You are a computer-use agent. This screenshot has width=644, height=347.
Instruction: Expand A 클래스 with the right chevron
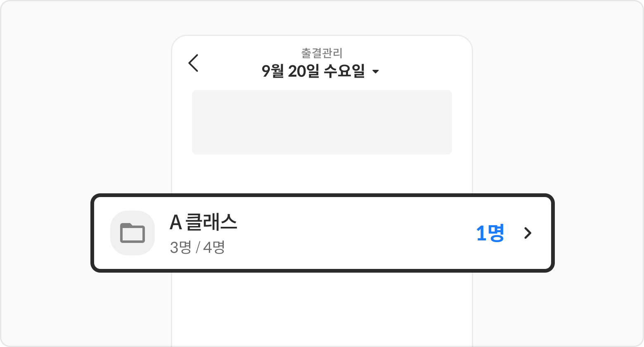coord(528,233)
